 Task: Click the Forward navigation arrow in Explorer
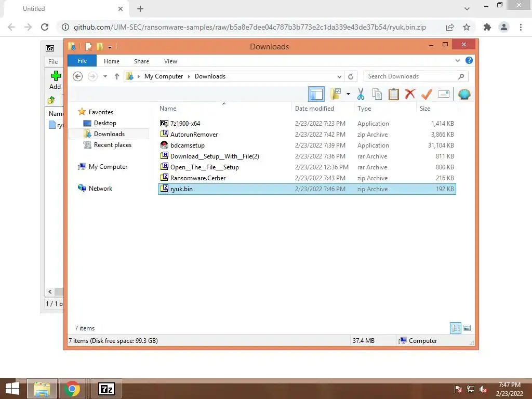pos(92,76)
